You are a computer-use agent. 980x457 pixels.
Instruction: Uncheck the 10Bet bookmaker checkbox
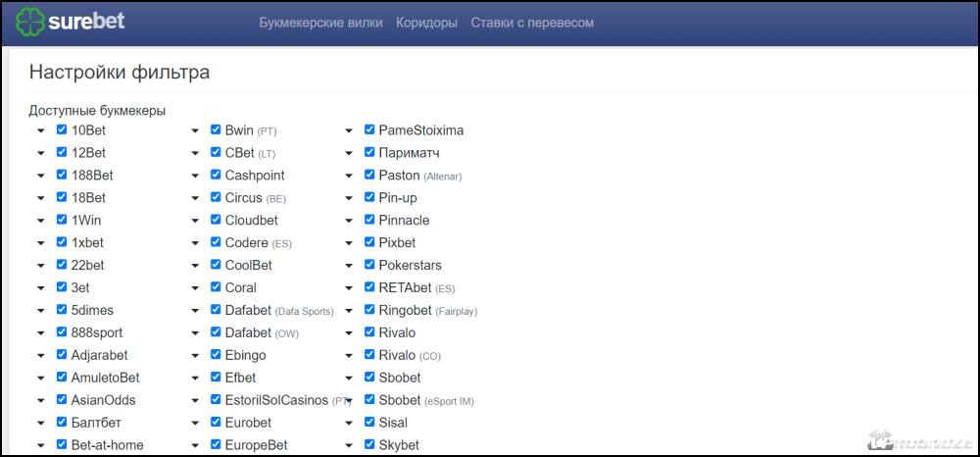tap(61, 129)
